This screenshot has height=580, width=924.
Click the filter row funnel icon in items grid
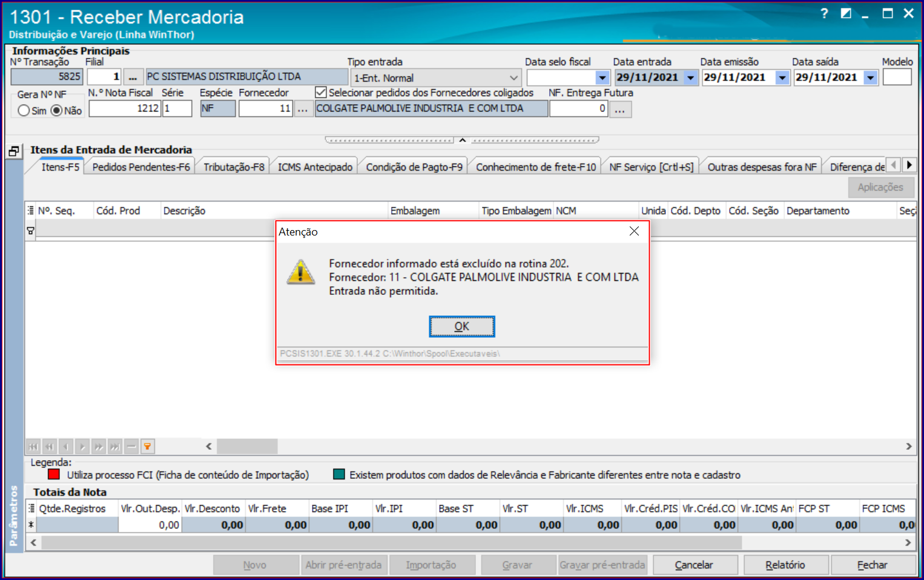(x=30, y=230)
